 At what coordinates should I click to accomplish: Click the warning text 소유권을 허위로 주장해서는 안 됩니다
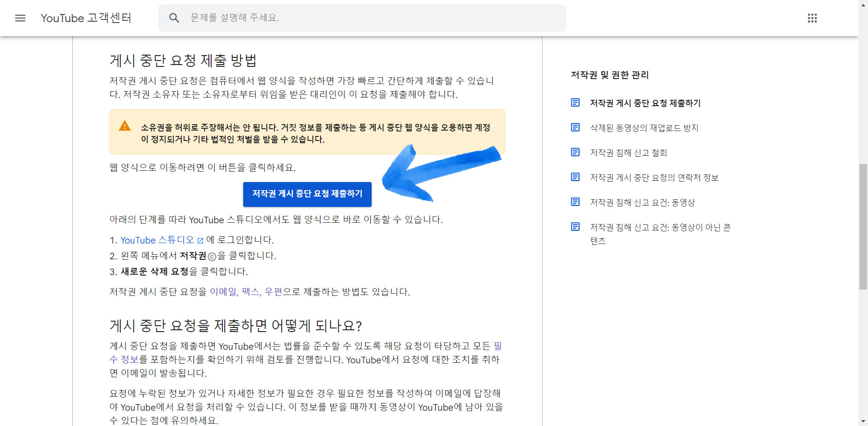[209, 127]
